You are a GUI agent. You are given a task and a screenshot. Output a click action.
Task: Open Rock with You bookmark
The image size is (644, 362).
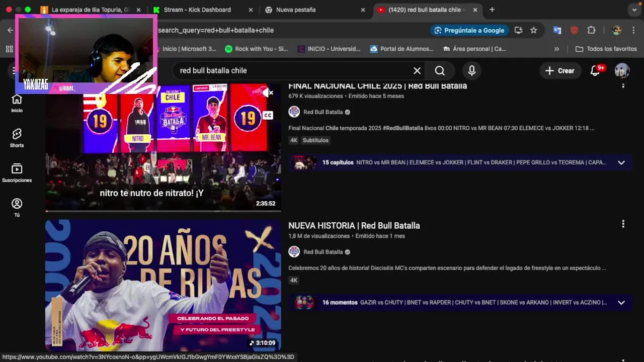click(257, 49)
